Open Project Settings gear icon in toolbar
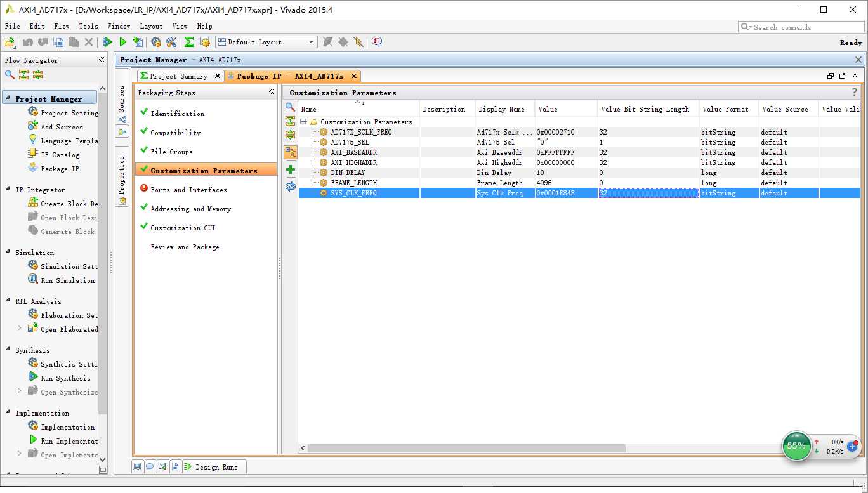The image size is (868, 493). [x=156, y=42]
